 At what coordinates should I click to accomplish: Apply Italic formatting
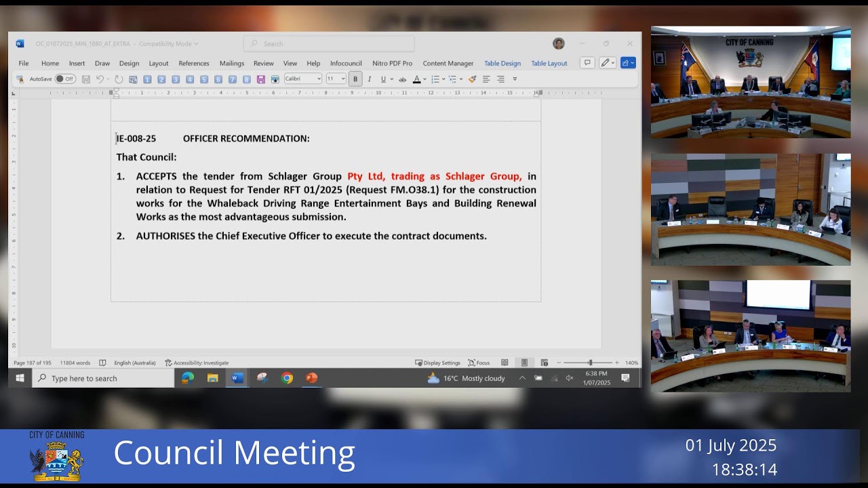tap(369, 79)
